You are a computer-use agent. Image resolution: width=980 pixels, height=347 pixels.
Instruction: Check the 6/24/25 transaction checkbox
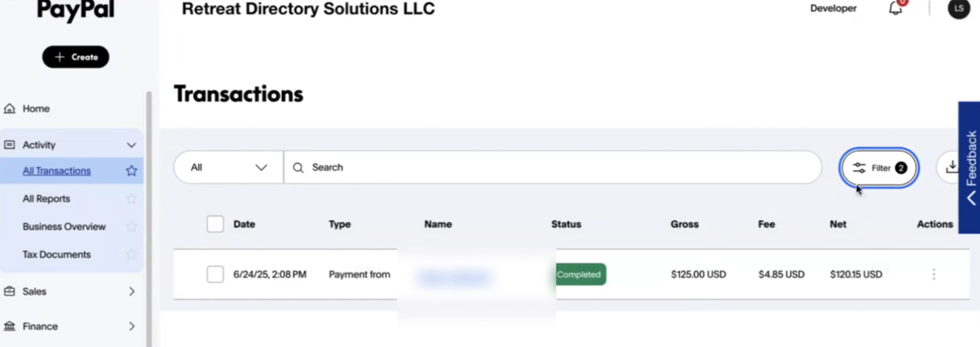point(215,274)
